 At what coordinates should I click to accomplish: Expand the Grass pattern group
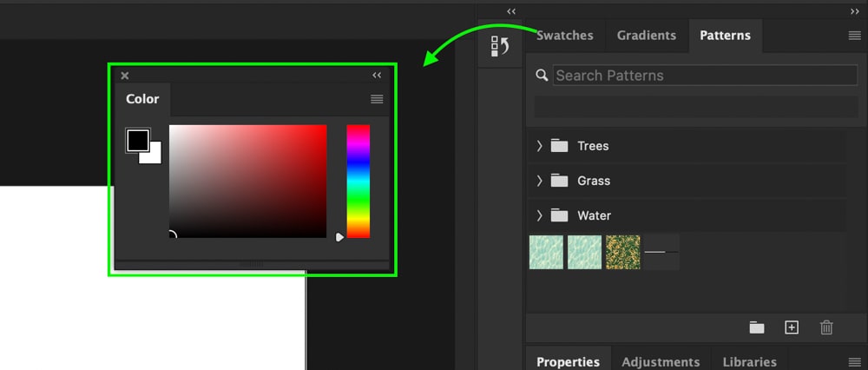[539, 181]
